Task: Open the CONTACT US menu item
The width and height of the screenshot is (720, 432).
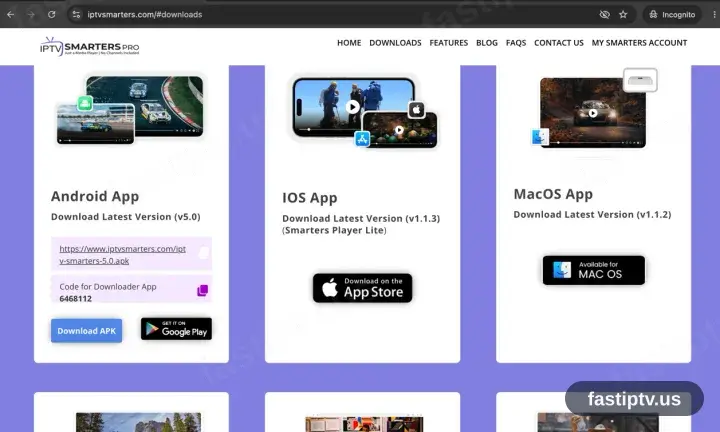Action: pyautogui.click(x=559, y=43)
